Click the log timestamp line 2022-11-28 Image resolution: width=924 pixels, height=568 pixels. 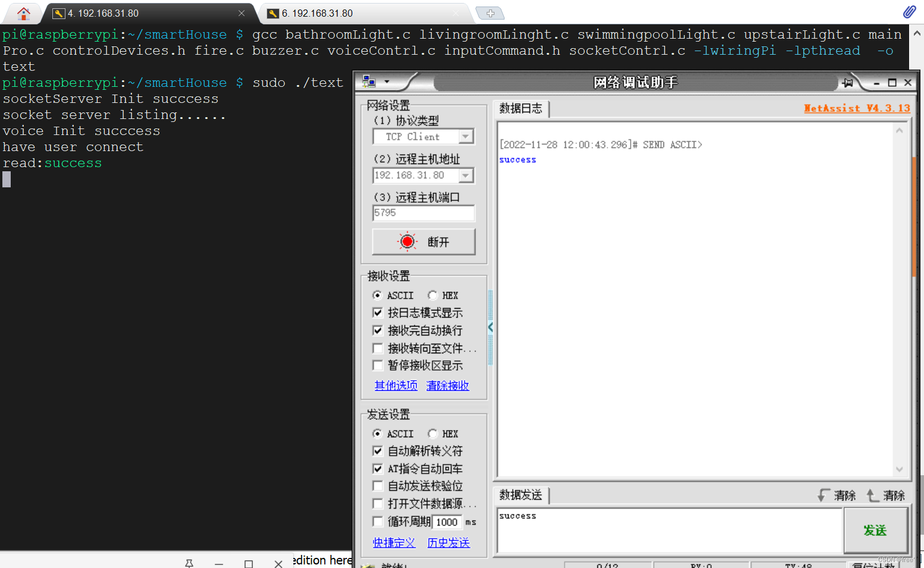601,145
